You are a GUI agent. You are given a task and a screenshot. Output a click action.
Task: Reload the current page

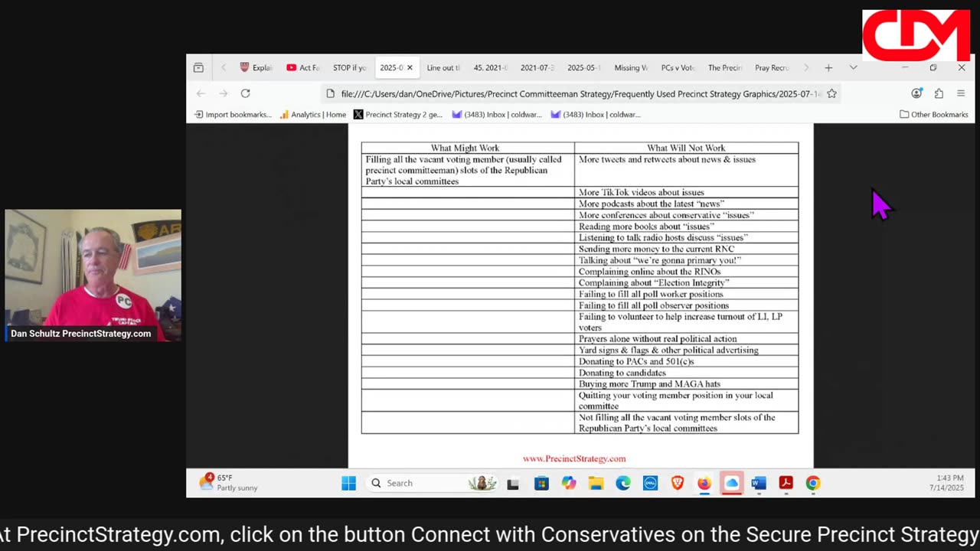[245, 93]
